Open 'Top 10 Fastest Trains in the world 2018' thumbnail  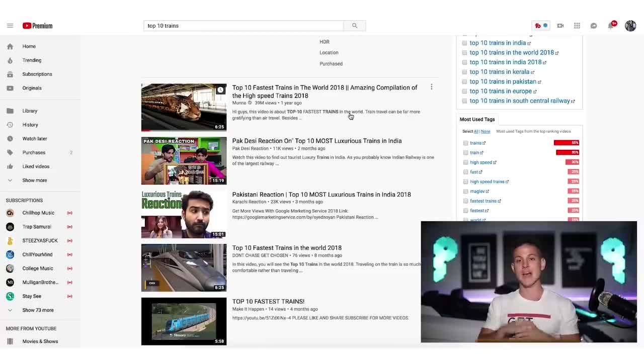pyautogui.click(x=184, y=268)
